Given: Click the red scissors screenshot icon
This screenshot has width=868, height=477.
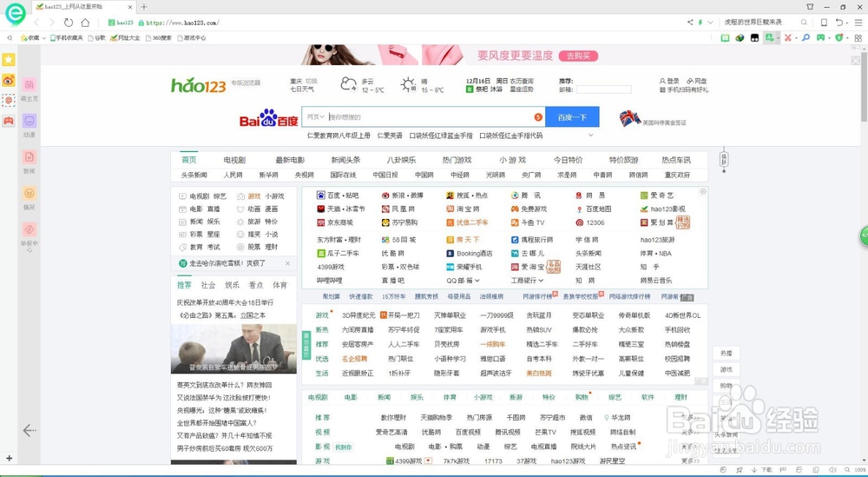Looking at the screenshot, I should click(x=788, y=37).
